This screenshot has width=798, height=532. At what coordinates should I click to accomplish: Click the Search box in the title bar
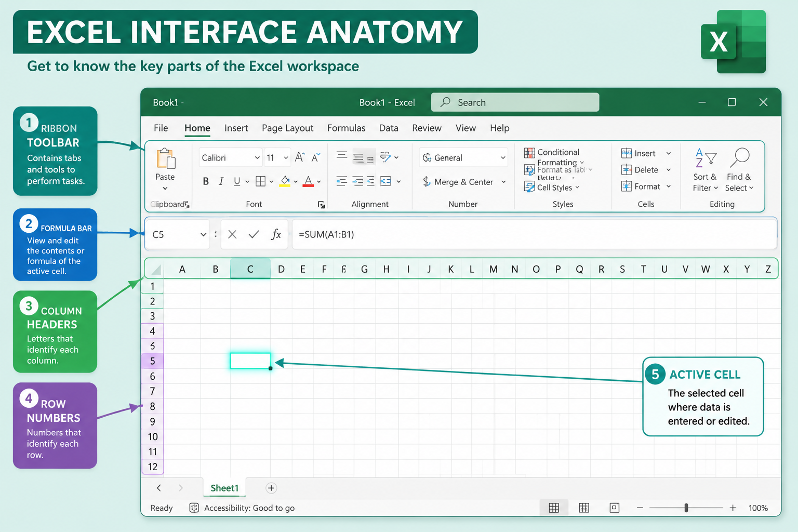click(515, 102)
